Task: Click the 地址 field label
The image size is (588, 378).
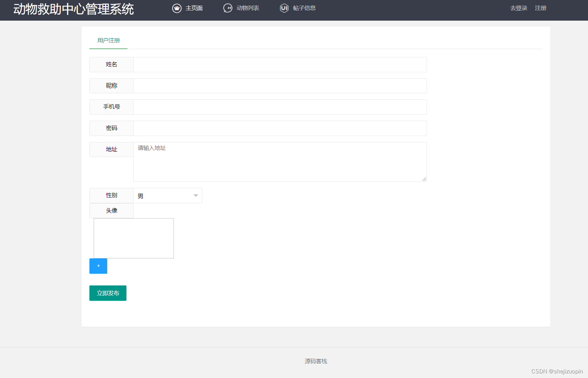Action: pyautogui.click(x=111, y=149)
